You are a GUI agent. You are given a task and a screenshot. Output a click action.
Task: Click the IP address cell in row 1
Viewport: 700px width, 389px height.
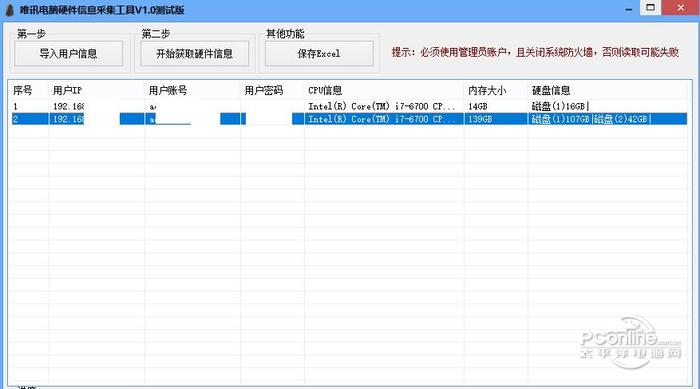[68, 106]
